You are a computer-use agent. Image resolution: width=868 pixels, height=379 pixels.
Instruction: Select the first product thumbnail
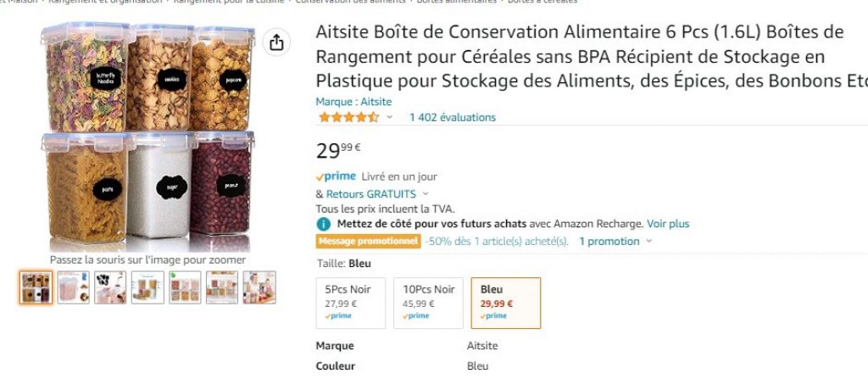pyautogui.click(x=36, y=287)
